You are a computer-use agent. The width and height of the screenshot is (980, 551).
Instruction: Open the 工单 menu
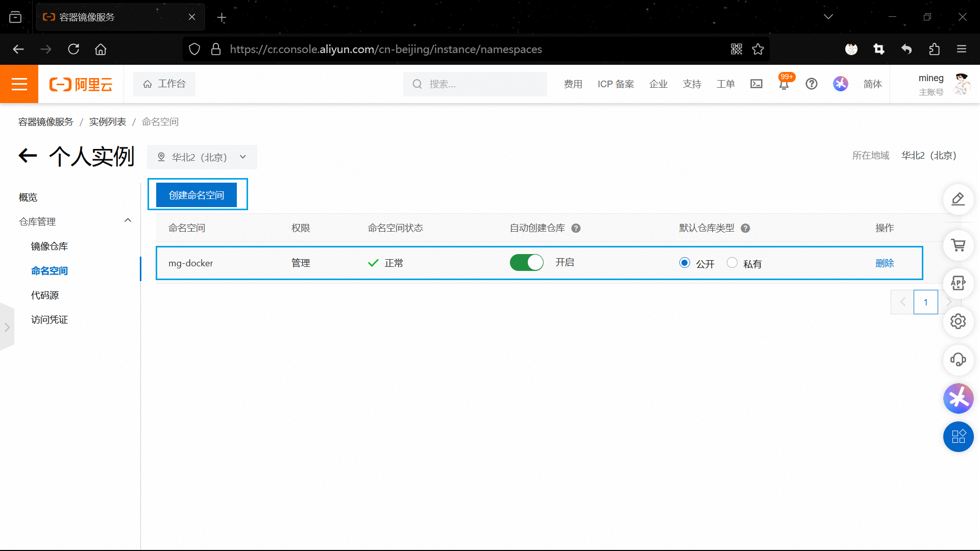click(x=725, y=84)
